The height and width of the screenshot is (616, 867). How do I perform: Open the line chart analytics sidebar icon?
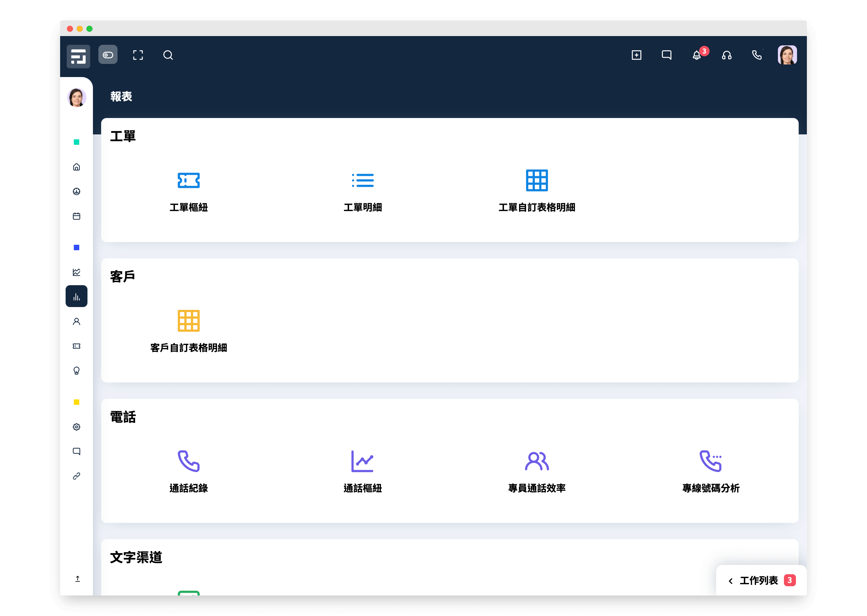77,272
